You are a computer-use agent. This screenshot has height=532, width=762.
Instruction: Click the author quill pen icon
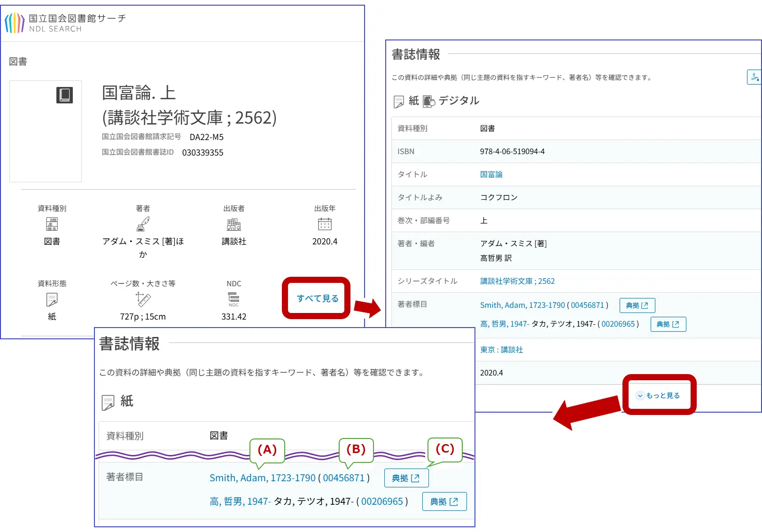[x=143, y=224]
